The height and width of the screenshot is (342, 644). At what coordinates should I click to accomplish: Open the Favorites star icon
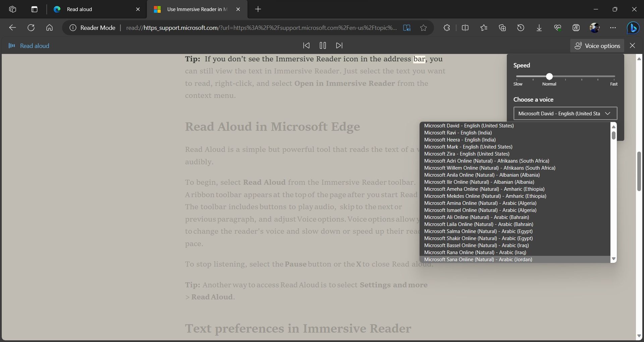[484, 28]
